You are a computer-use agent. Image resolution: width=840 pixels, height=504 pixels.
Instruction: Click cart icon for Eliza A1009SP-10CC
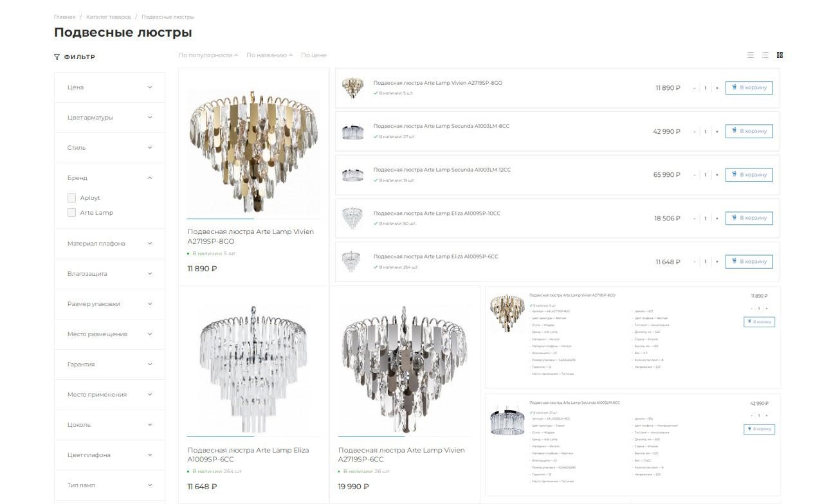pos(733,218)
